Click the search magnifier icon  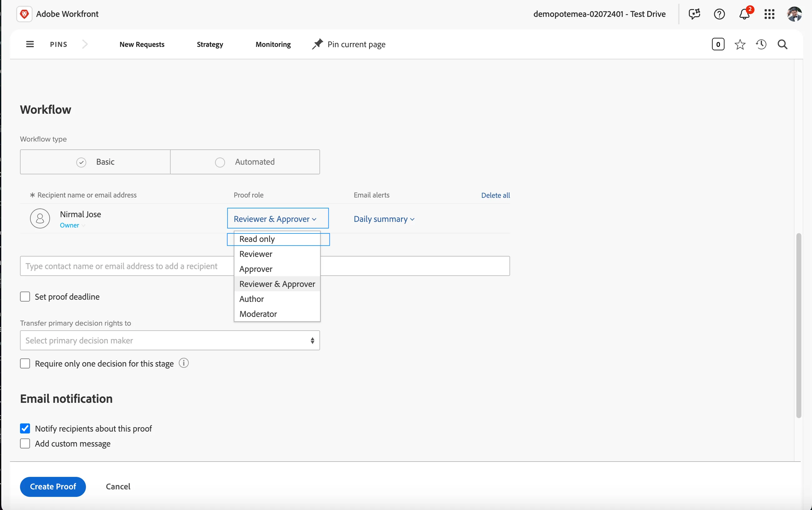[x=782, y=44]
